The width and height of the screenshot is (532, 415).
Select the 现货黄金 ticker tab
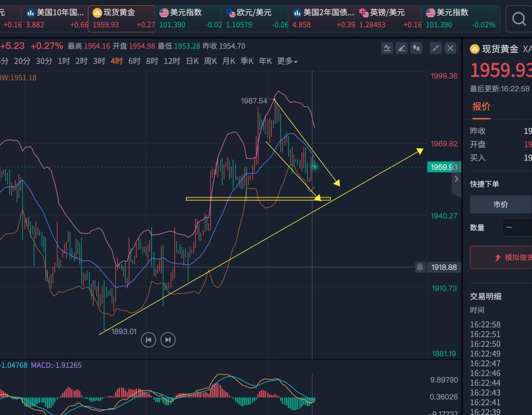(121, 19)
